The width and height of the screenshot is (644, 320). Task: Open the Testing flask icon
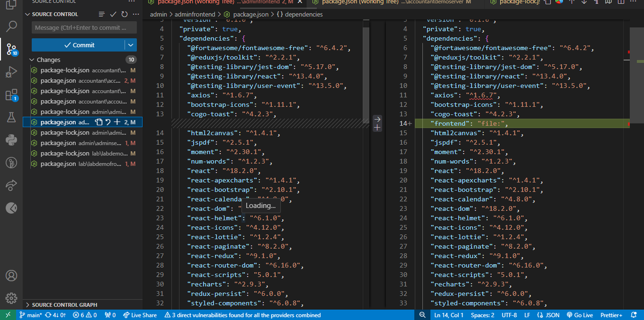point(12,118)
